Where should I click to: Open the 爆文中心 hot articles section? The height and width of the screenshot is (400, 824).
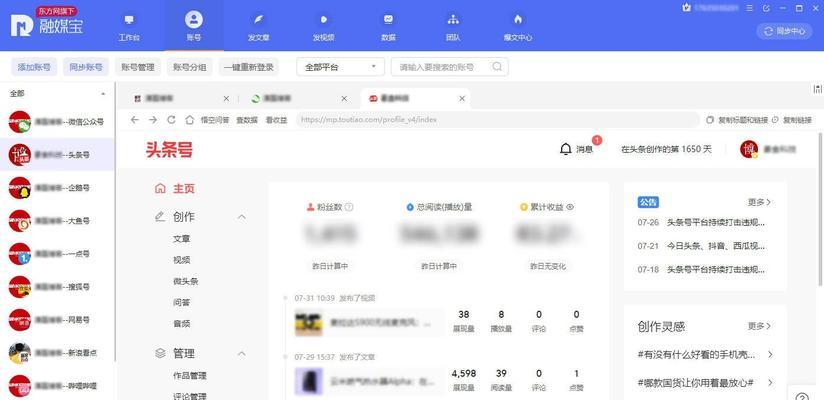click(x=518, y=28)
